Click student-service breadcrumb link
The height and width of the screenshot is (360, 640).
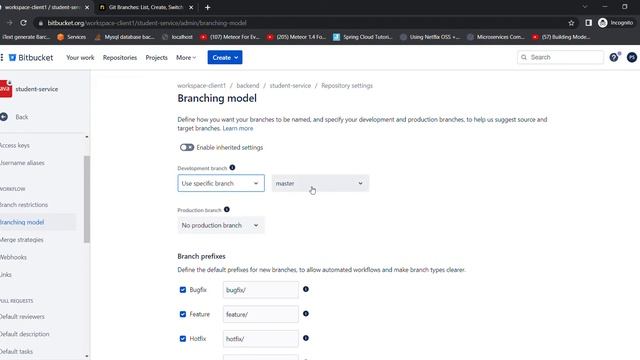[x=290, y=86]
